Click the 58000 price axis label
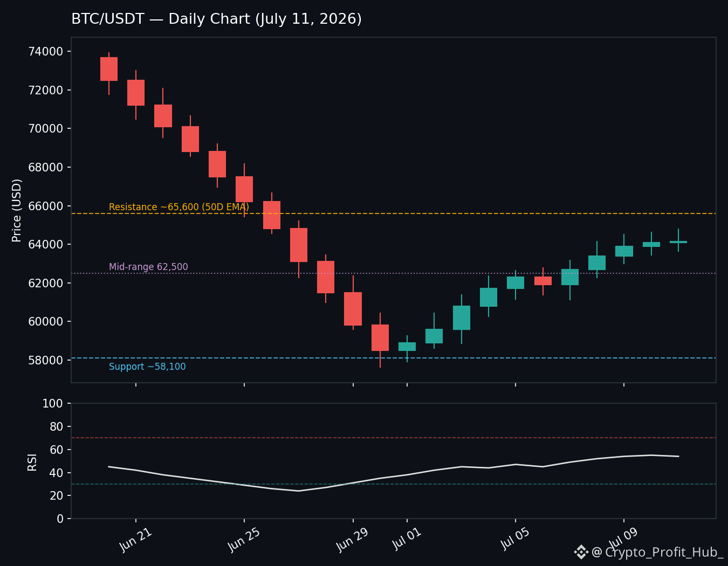The image size is (728, 566). [x=45, y=360]
